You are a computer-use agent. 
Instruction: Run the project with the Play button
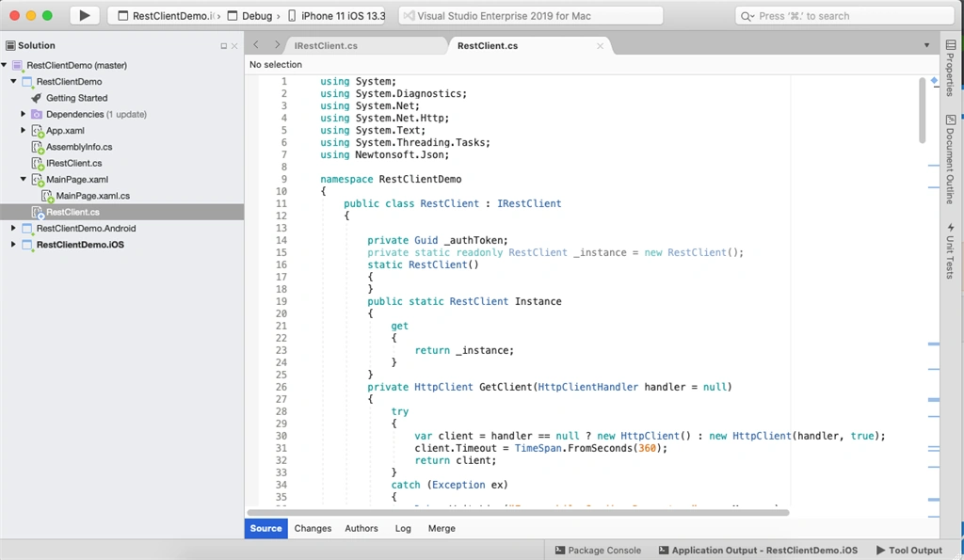(x=84, y=15)
